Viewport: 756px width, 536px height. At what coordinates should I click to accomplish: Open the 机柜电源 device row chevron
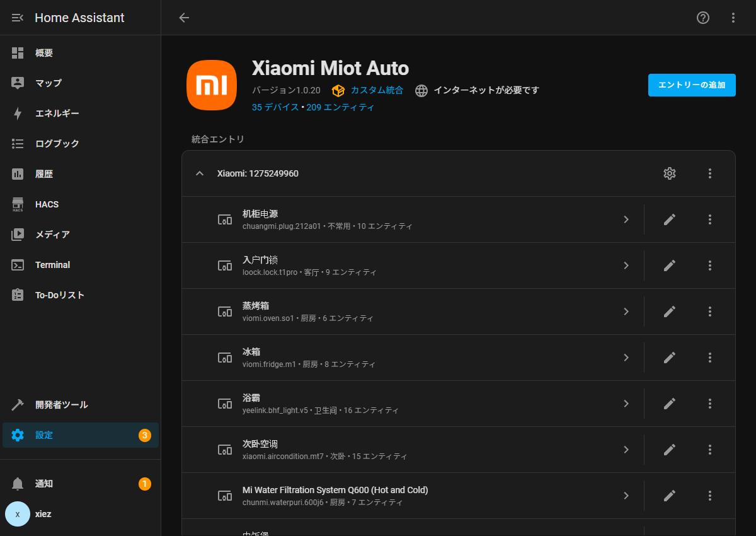(626, 219)
